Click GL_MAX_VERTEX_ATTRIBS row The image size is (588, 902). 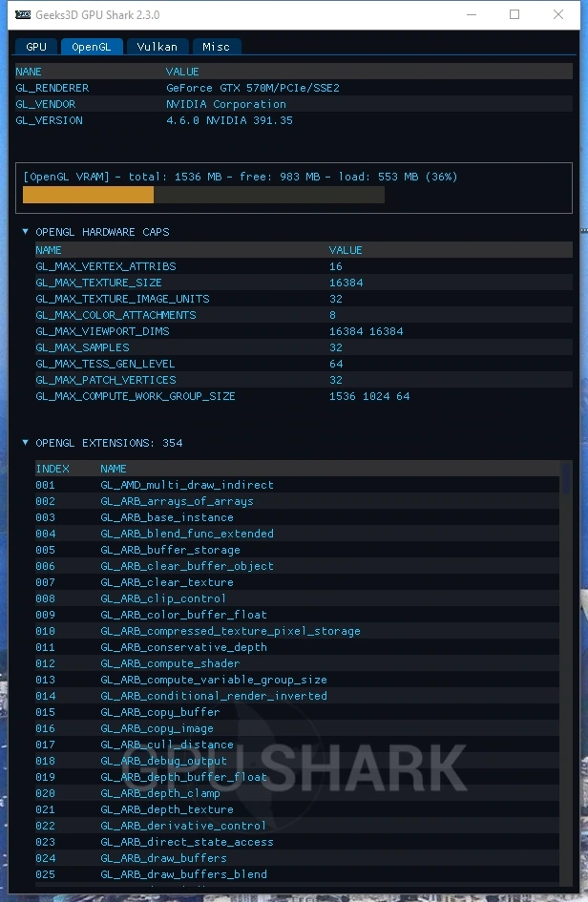pos(304,266)
